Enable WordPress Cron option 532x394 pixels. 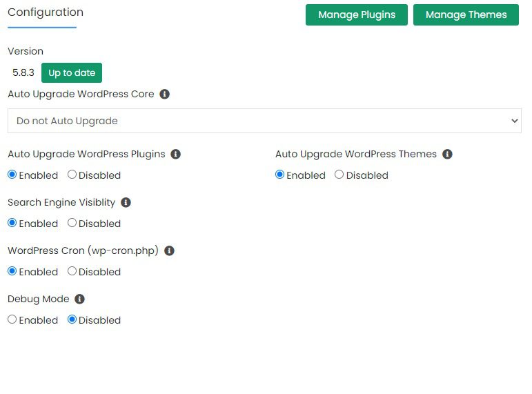[x=12, y=271]
